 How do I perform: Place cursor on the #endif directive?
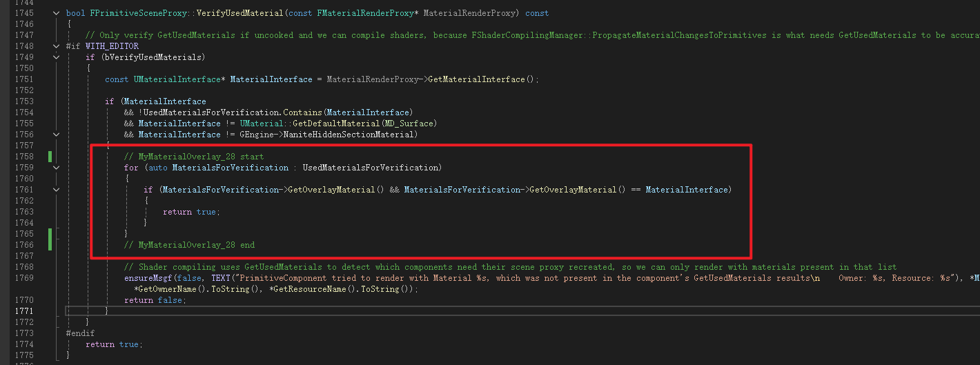[80, 333]
